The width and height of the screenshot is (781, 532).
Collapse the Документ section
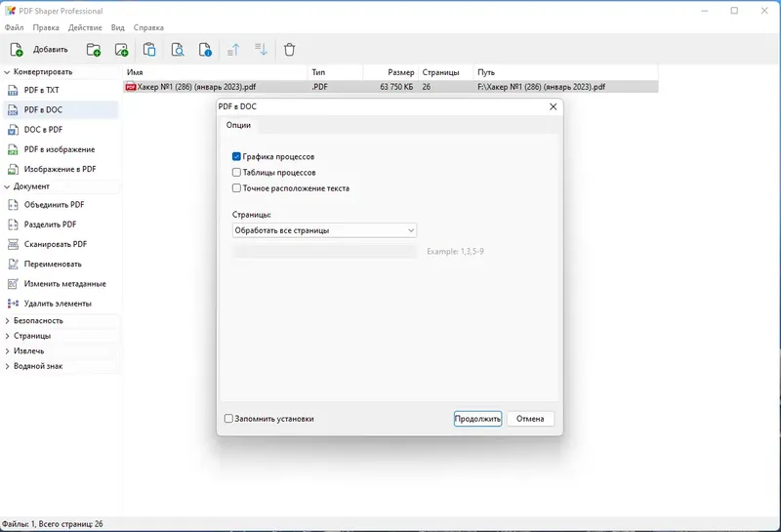(x=7, y=186)
